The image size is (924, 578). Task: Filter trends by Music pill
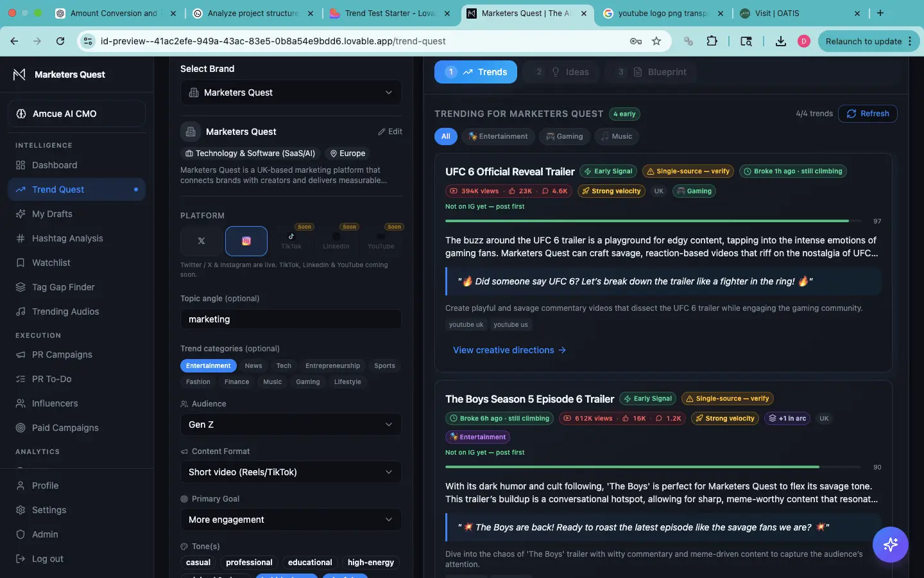[616, 136]
